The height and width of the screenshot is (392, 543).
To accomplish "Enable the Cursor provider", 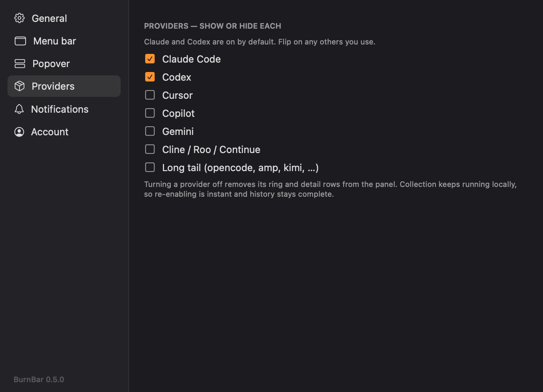I will (150, 95).
